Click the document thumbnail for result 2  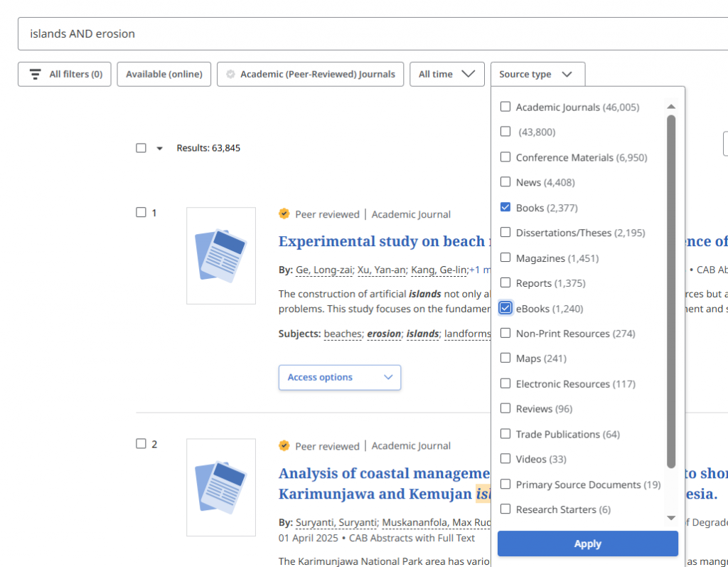(x=221, y=487)
